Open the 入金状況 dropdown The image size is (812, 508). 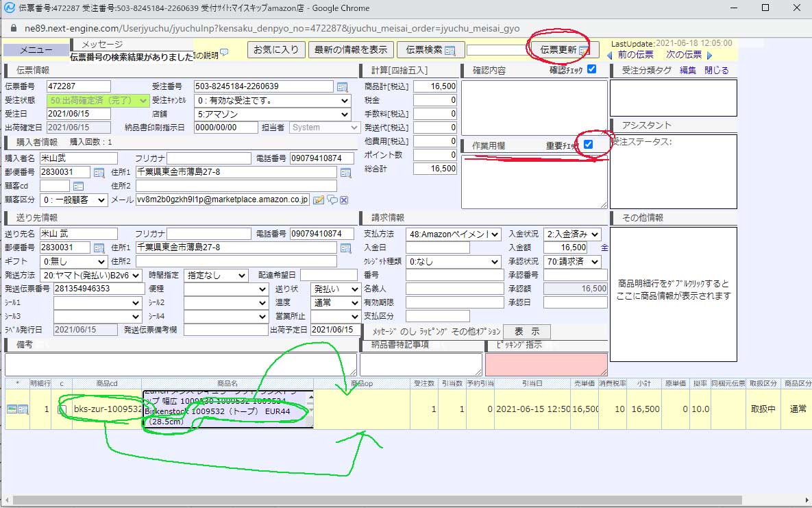coord(573,234)
